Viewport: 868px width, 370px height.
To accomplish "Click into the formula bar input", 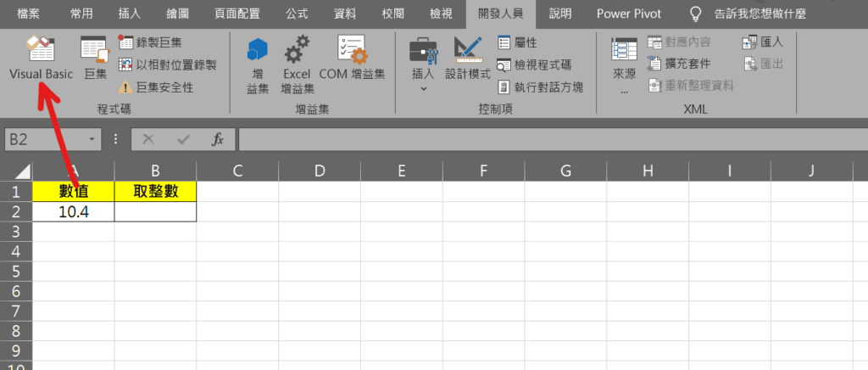I will (553, 139).
